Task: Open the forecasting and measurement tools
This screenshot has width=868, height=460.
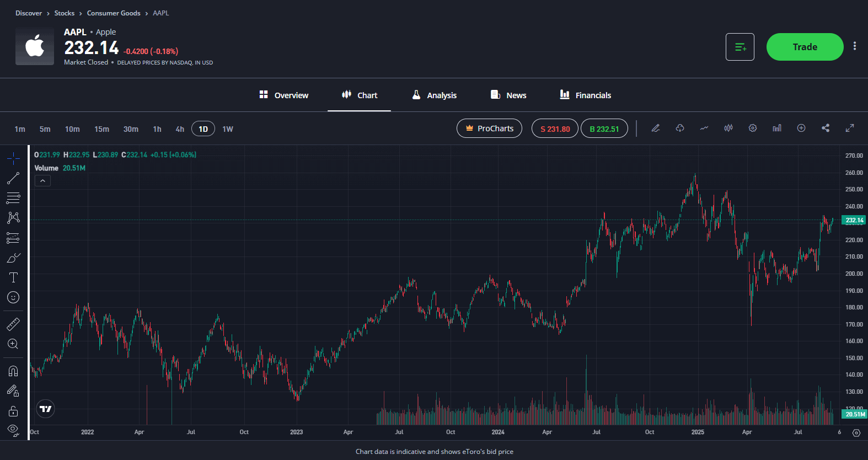Action: [13, 238]
